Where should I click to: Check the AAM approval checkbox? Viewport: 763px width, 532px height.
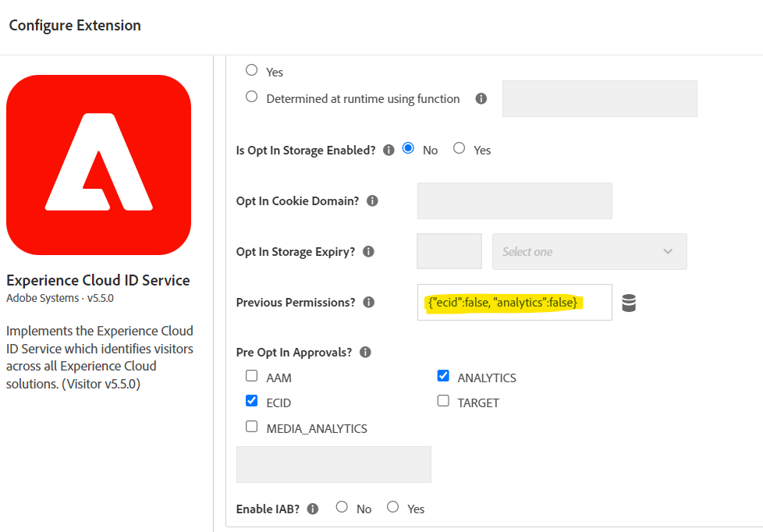[251, 375]
